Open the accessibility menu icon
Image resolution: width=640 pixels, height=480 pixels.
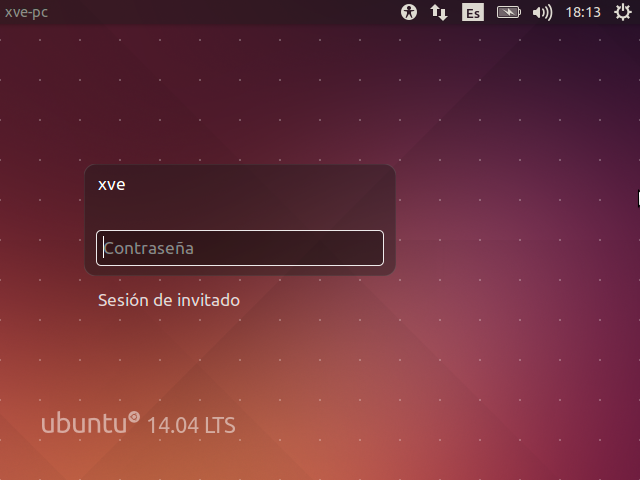pos(409,12)
